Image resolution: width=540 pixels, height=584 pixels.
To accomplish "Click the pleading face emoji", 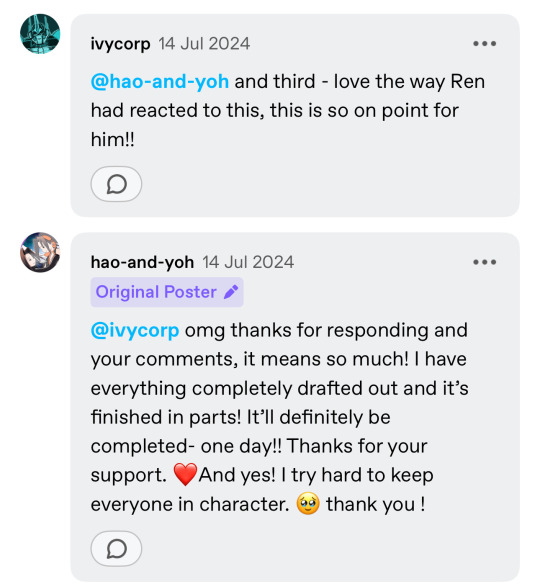I will click(x=308, y=504).
